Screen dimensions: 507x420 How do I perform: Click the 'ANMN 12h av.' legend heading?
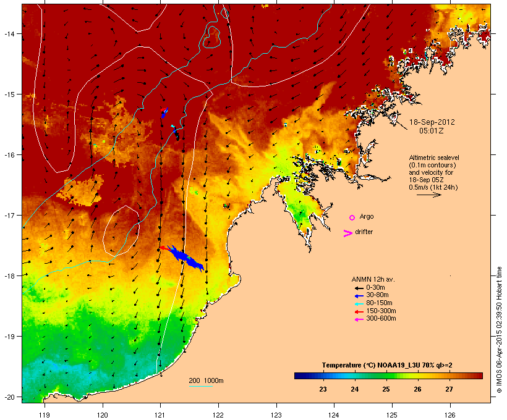click(x=373, y=279)
